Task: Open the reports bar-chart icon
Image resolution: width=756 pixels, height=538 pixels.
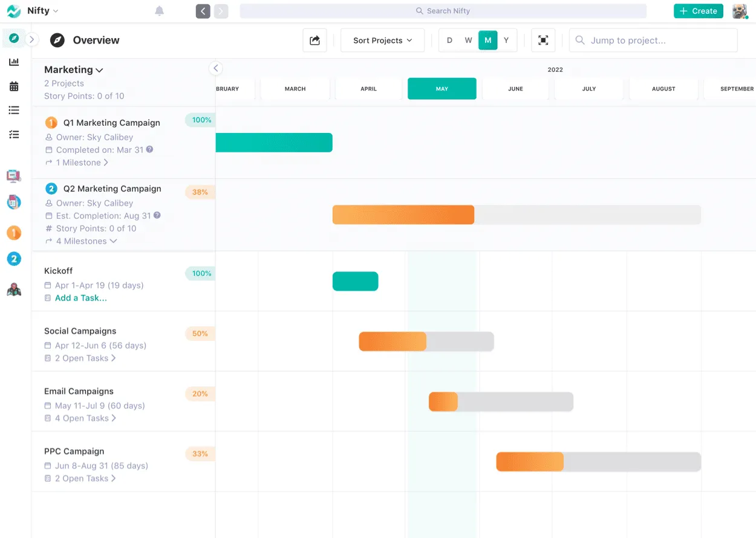Action: pyautogui.click(x=13, y=62)
